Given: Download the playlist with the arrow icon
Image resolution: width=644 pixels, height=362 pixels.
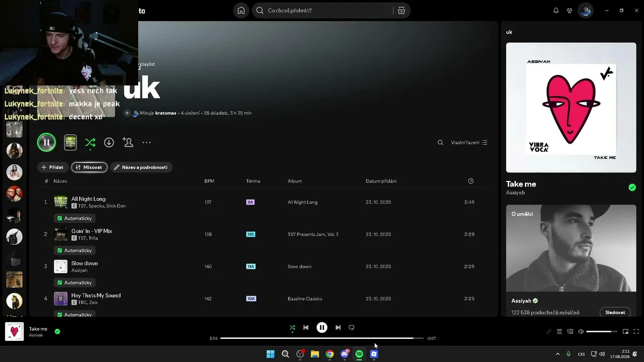Looking at the screenshot, I should pos(109,143).
